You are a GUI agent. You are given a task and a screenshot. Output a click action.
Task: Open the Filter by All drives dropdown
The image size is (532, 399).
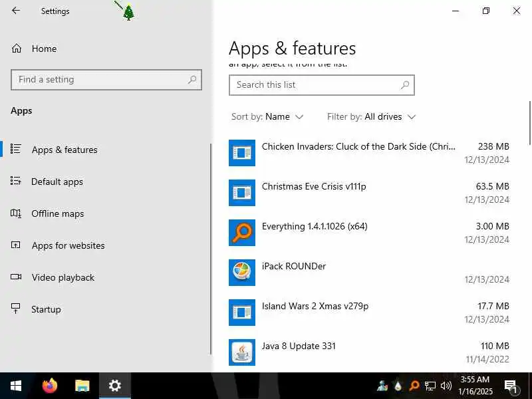[371, 117]
